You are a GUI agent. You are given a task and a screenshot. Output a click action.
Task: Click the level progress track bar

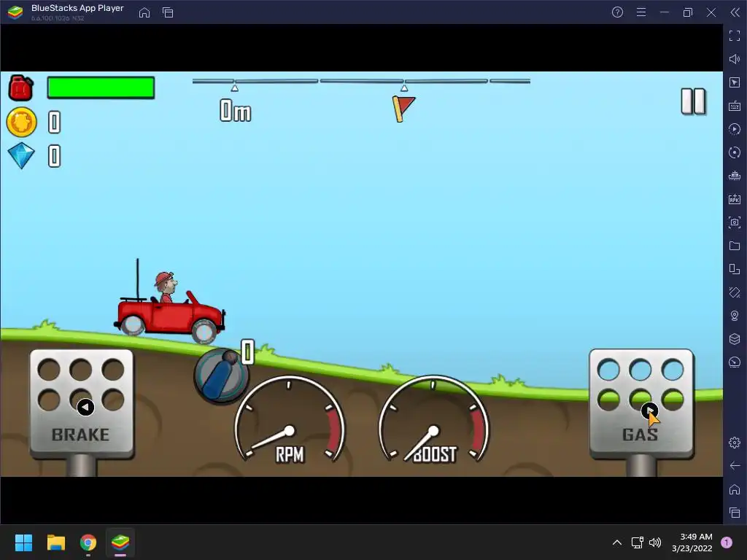click(x=361, y=82)
